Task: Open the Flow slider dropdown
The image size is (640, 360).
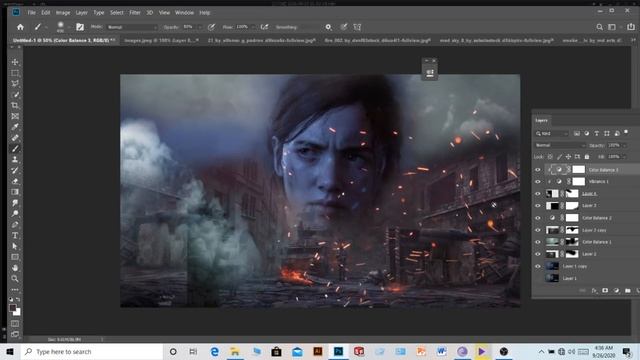Action: click(253, 27)
